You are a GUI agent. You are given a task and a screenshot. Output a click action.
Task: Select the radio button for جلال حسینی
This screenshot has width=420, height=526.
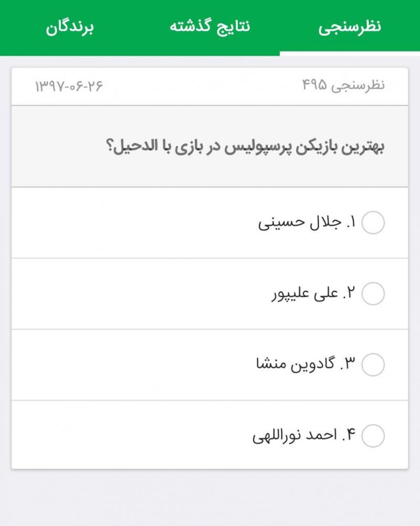(373, 223)
